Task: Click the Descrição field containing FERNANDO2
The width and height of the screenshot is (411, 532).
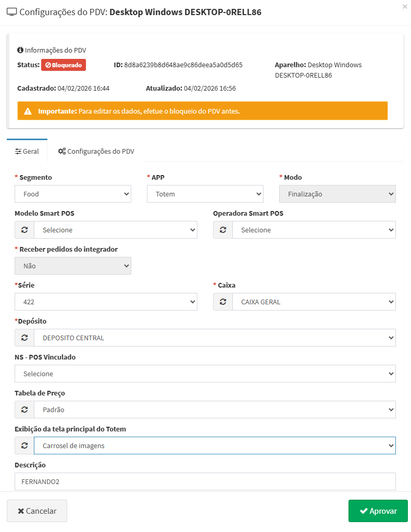Action: (205, 481)
